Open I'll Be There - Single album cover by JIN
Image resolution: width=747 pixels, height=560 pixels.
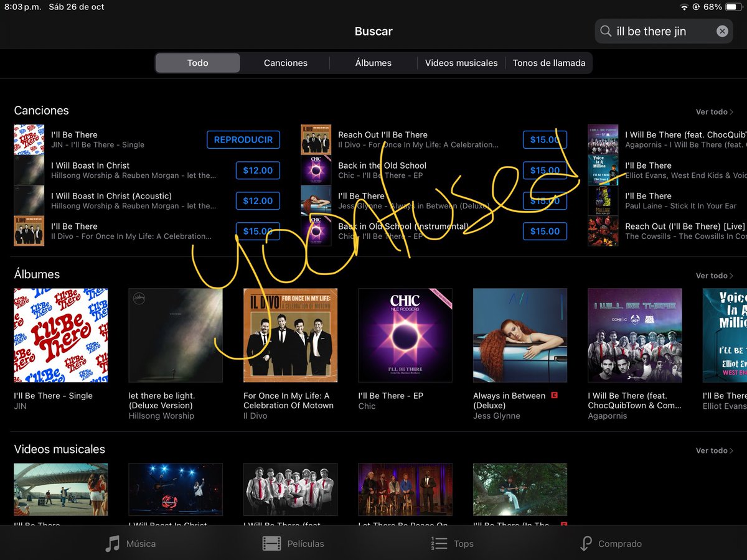click(x=61, y=335)
